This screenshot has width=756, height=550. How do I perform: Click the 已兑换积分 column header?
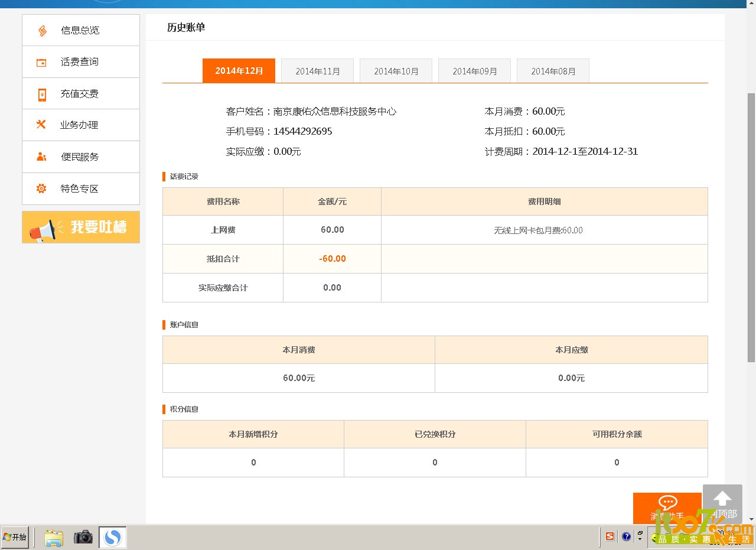pyautogui.click(x=435, y=434)
